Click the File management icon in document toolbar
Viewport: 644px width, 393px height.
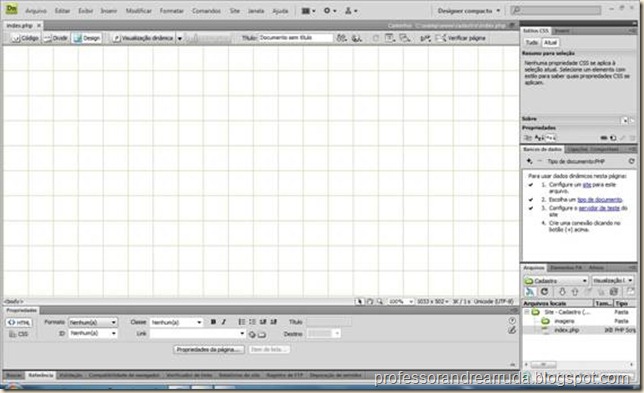(341, 38)
